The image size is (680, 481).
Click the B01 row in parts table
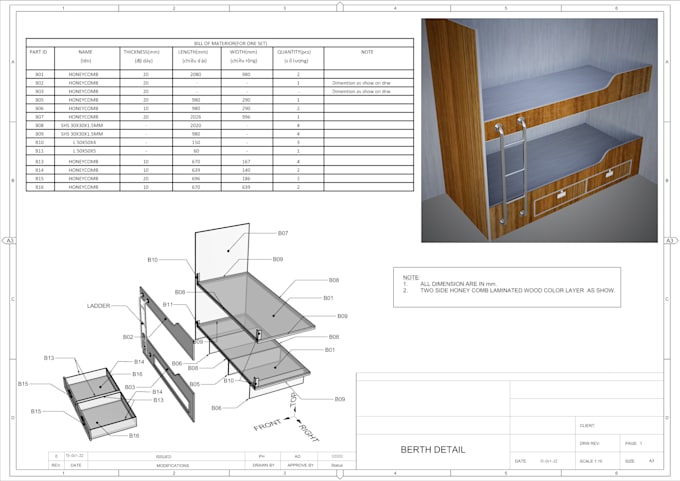point(220,74)
